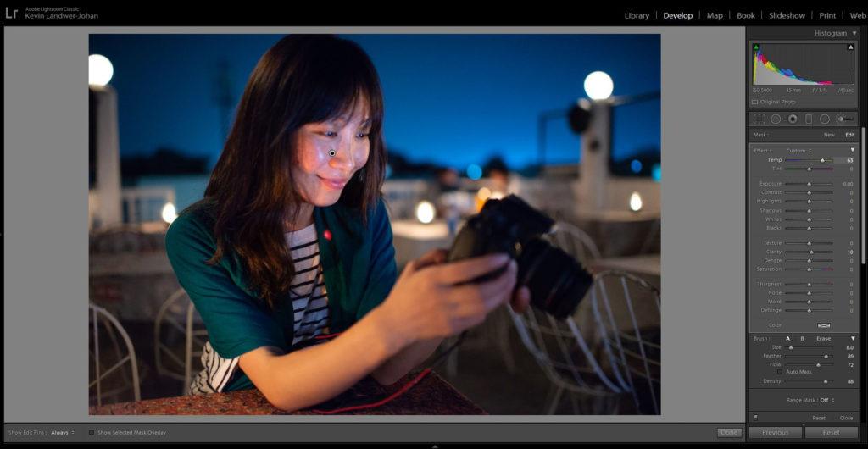Switch to the Library module
This screenshot has width=868, height=449.
click(637, 15)
